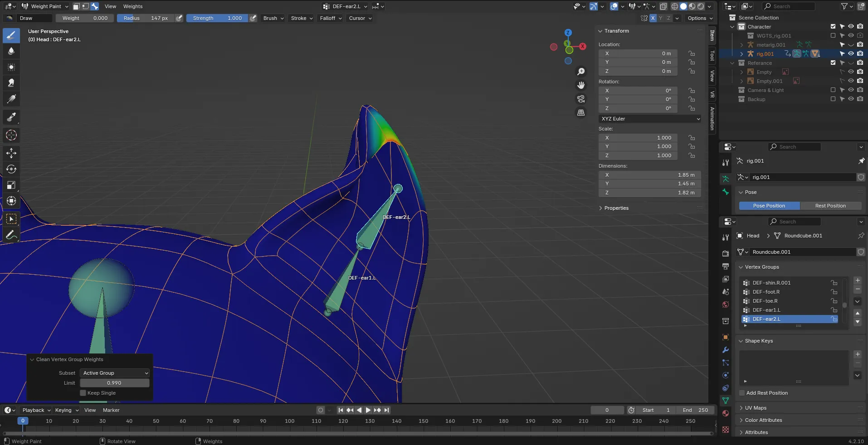Toggle strength pressure sensitivity pen icon
The height and width of the screenshot is (445, 868).
(x=253, y=18)
